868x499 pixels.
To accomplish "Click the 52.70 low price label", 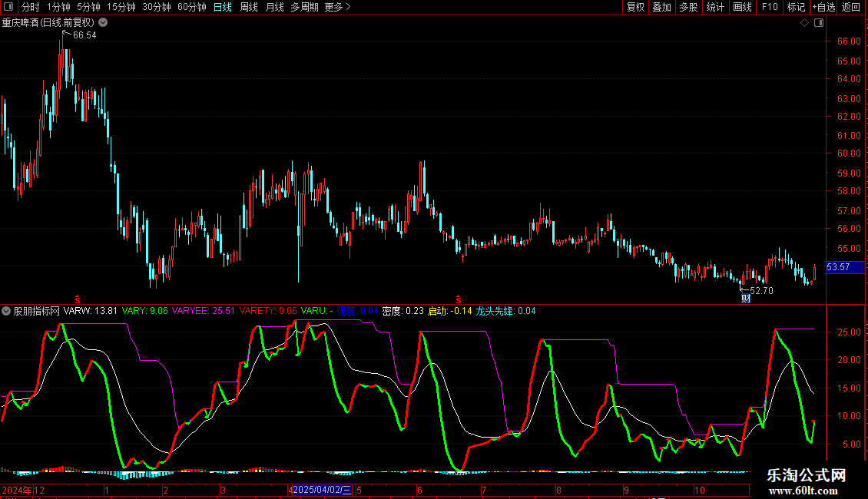I will (760, 291).
